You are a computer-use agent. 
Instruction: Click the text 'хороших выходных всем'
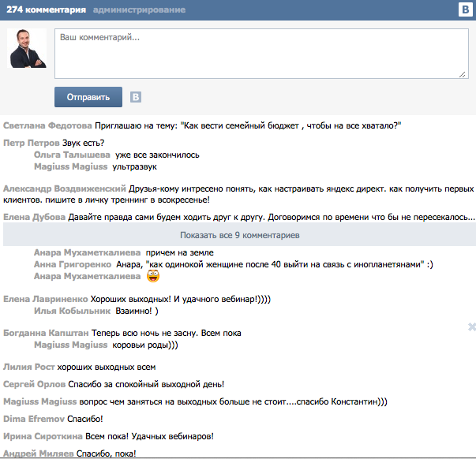[x=107, y=367]
